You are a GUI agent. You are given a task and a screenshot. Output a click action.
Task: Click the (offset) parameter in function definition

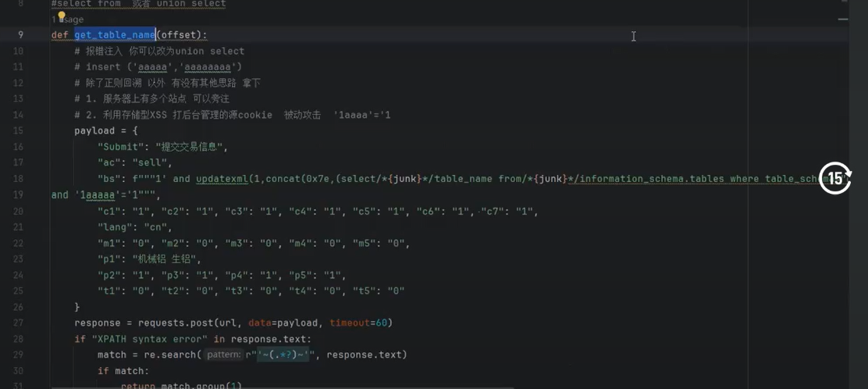coord(179,35)
